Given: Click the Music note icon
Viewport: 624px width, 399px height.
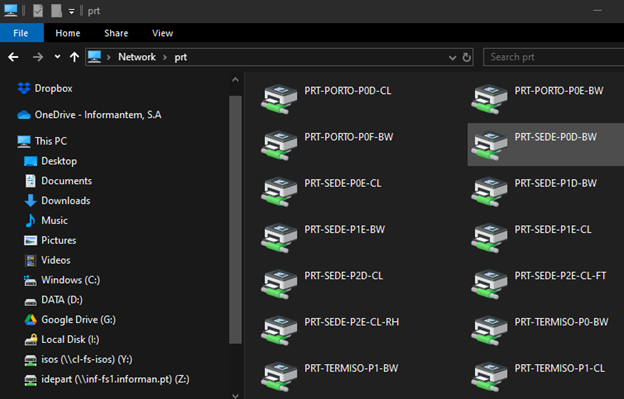Looking at the screenshot, I should 30,220.
